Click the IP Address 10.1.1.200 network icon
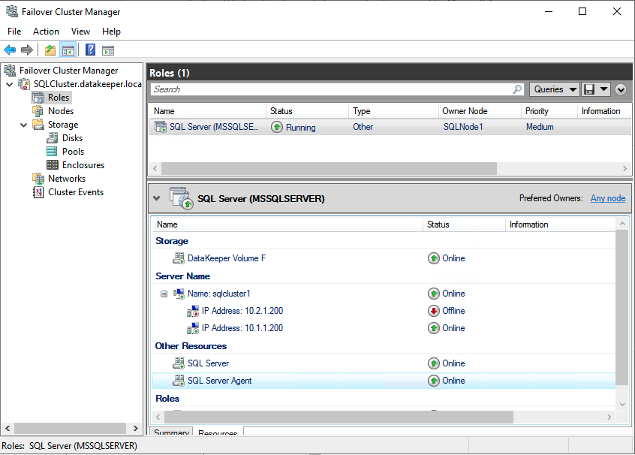This screenshot has height=455, width=635. (193, 328)
